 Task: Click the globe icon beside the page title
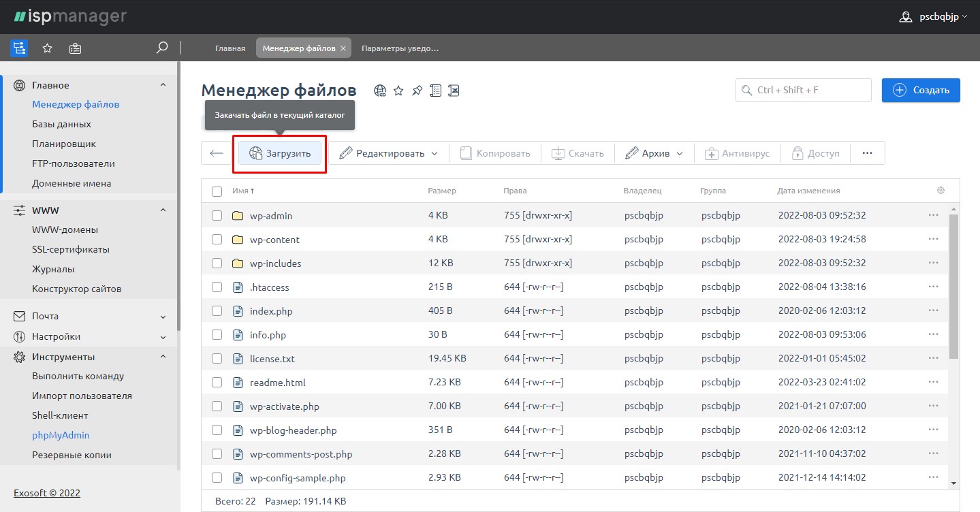click(380, 91)
